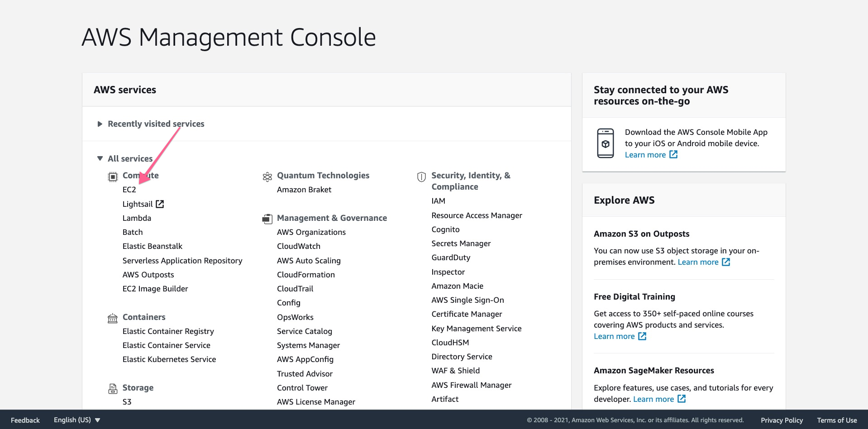Open the S3 storage service
The image size is (868, 429).
click(127, 402)
